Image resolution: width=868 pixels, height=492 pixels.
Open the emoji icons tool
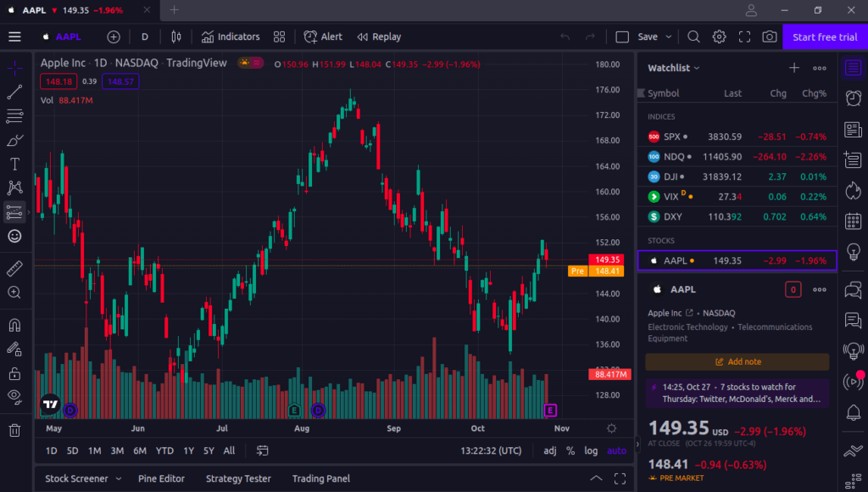(15, 236)
